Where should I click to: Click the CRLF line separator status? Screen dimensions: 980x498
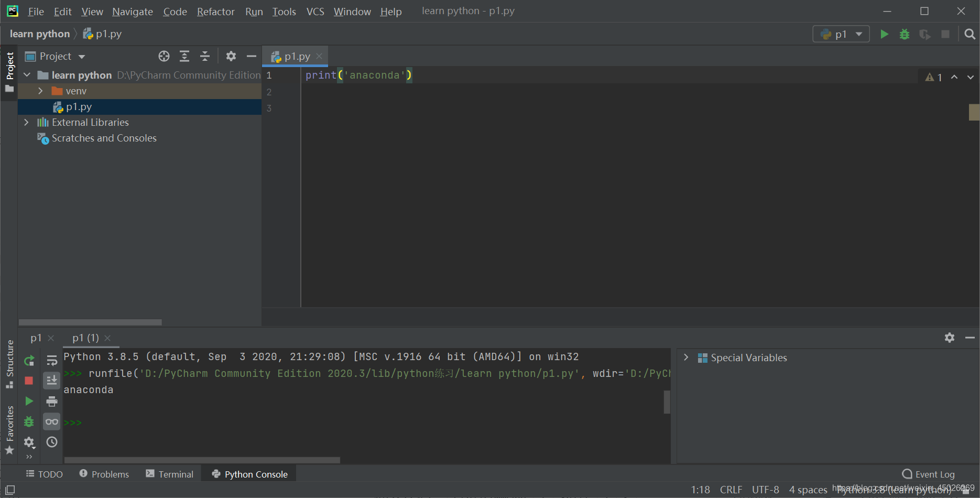coord(731,490)
